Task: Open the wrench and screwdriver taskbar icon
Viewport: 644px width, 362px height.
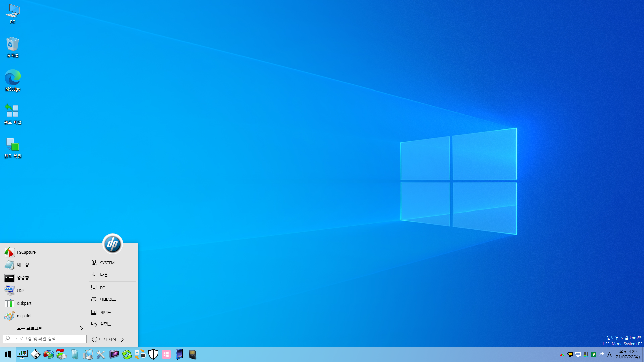Action: click(x=101, y=354)
